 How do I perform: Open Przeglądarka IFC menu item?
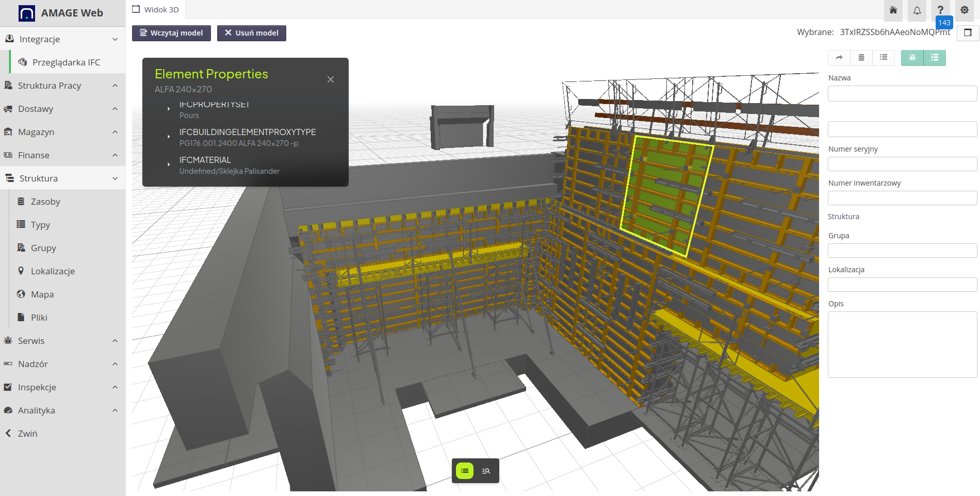(x=66, y=62)
